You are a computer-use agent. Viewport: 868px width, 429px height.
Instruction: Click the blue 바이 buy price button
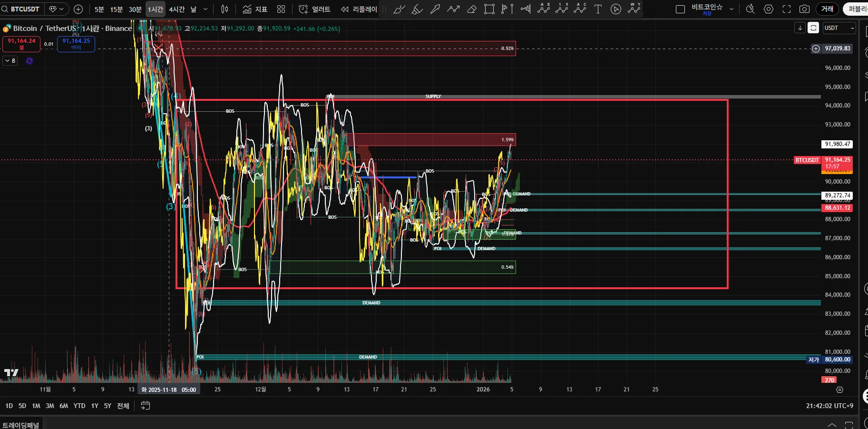pyautogui.click(x=76, y=44)
